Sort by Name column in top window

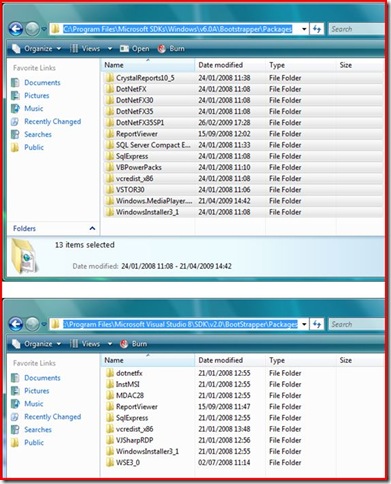148,65
